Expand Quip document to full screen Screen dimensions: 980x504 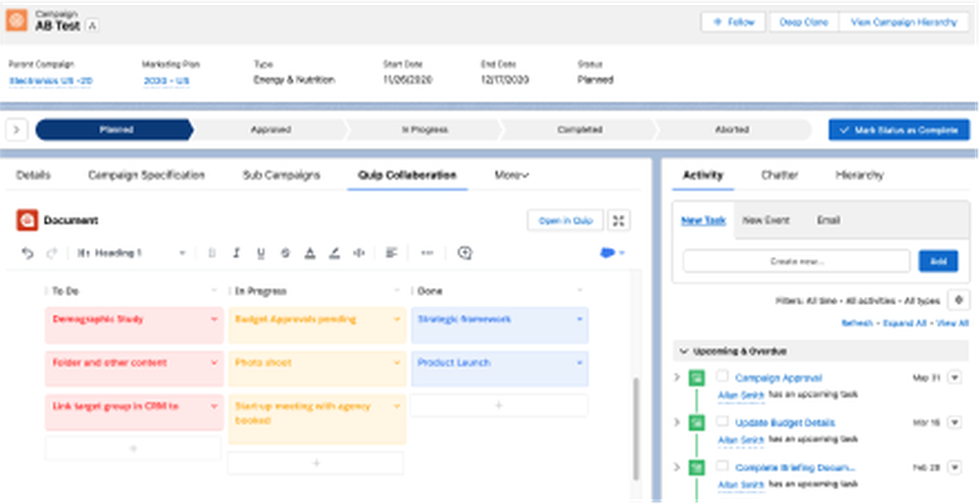(618, 220)
